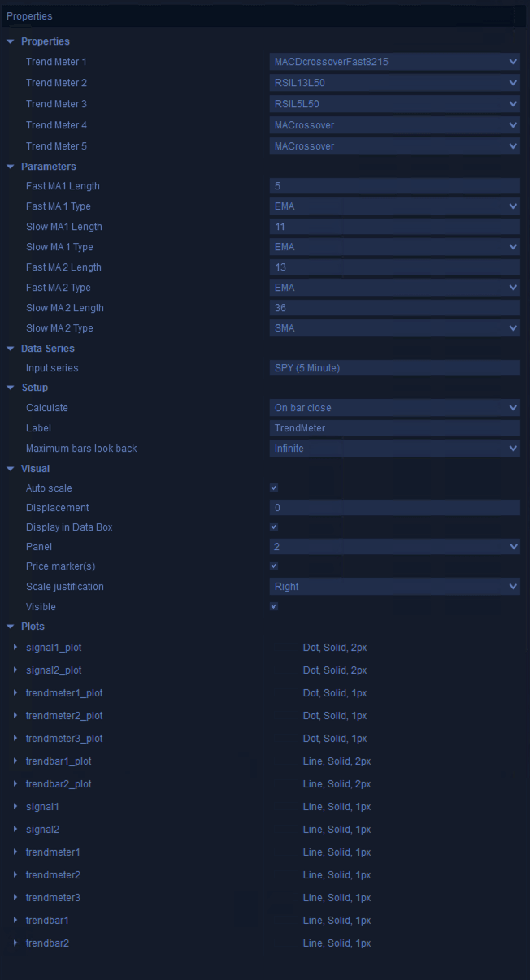Disable the Visible checkbox
Viewport: 530px width, 980px height.
pyautogui.click(x=274, y=607)
